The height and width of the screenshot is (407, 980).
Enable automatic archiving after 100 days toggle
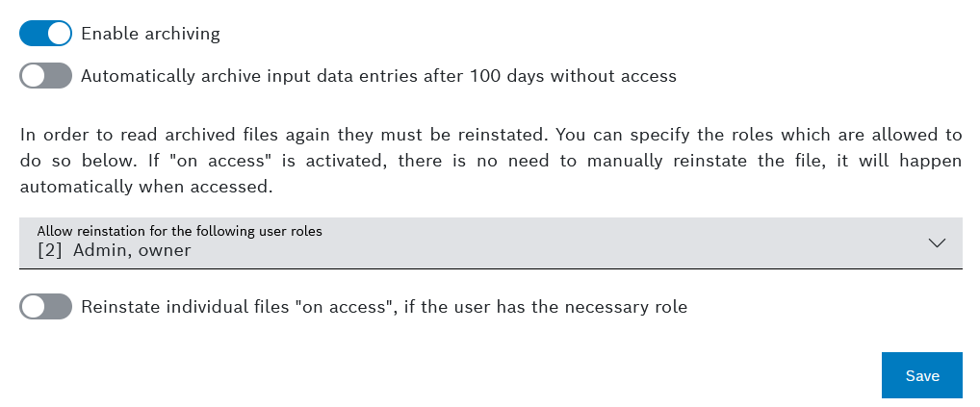(x=45, y=75)
